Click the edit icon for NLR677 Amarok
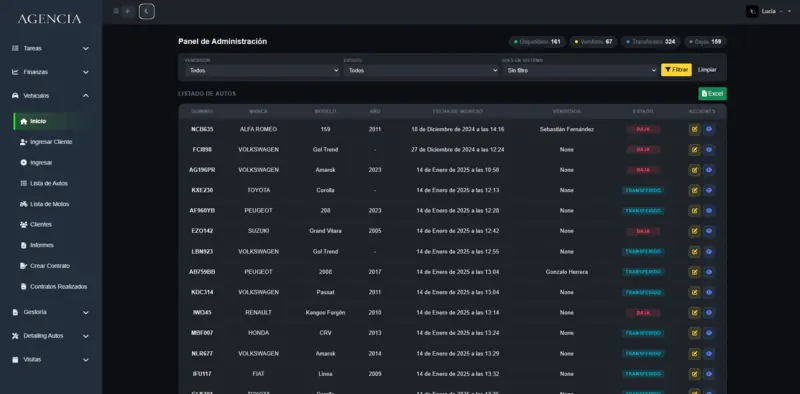The width and height of the screenshot is (800, 394). 694,353
